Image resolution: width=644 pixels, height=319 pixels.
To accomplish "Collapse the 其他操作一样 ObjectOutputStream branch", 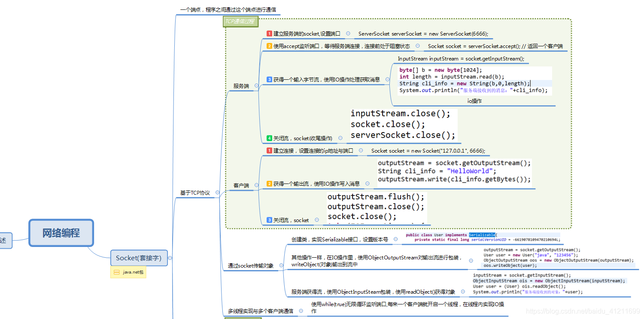I will (471, 261).
